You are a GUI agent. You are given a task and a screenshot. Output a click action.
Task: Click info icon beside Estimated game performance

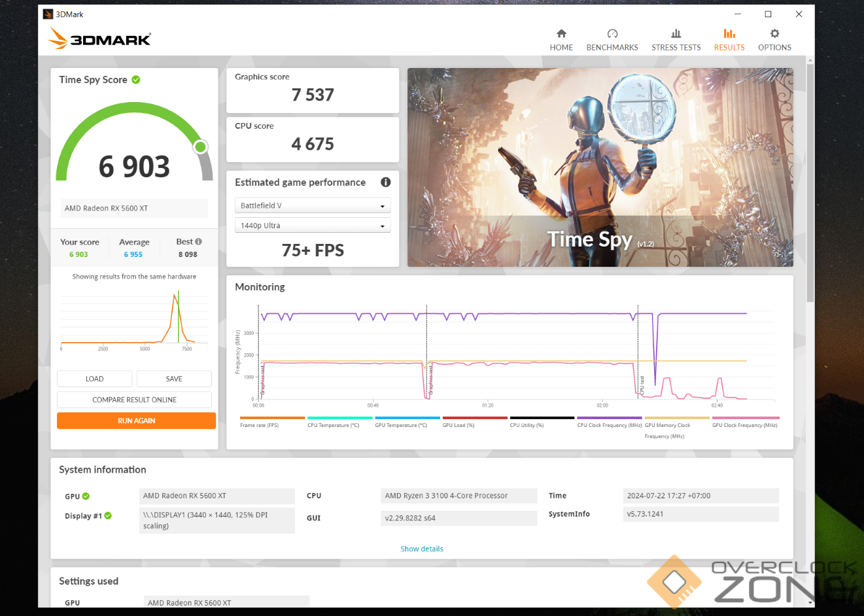(386, 182)
